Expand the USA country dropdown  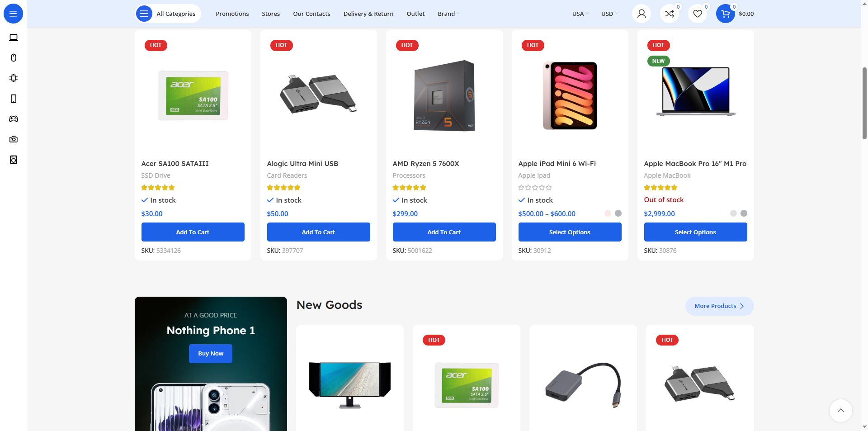pyautogui.click(x=580, y=14)
